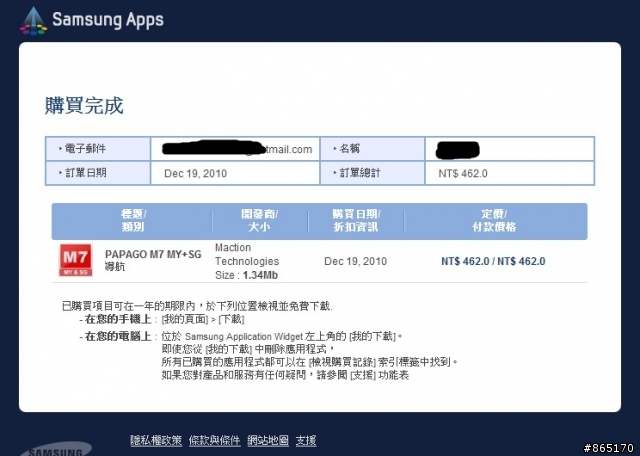The image size is (640, 456).
Task: Click the 標題/類別 column header
Action: (133, 220)
